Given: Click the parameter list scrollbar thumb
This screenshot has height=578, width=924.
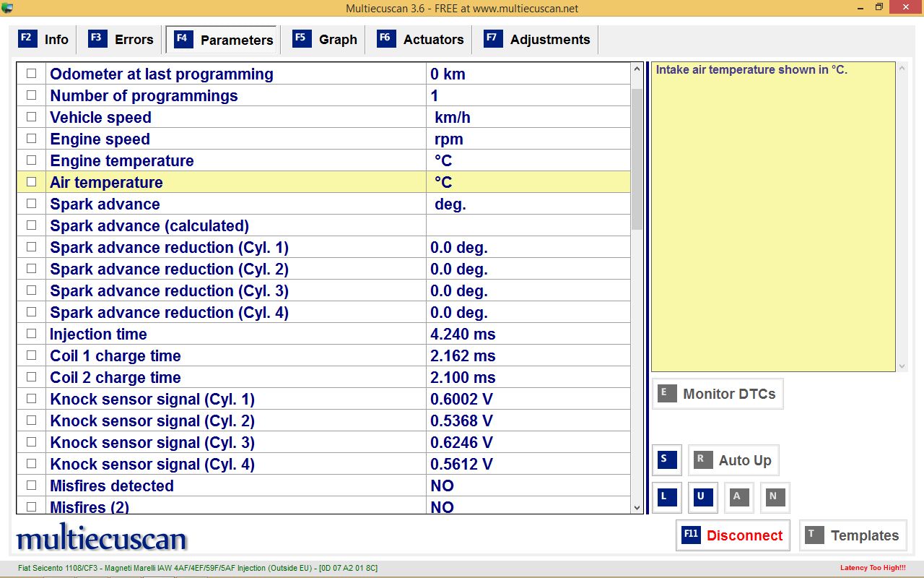Looking at the screenshot, I should 637,159.
